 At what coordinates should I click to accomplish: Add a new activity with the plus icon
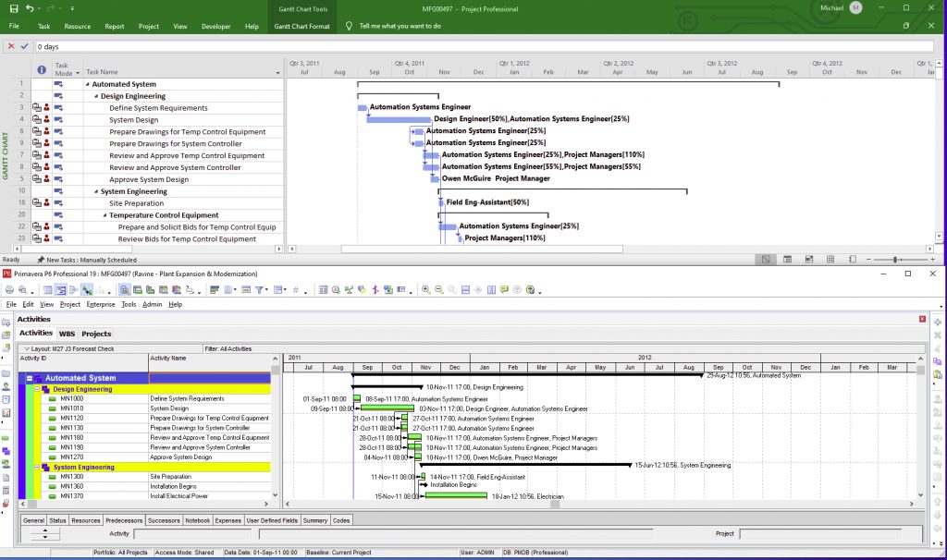tap(938, 323)
